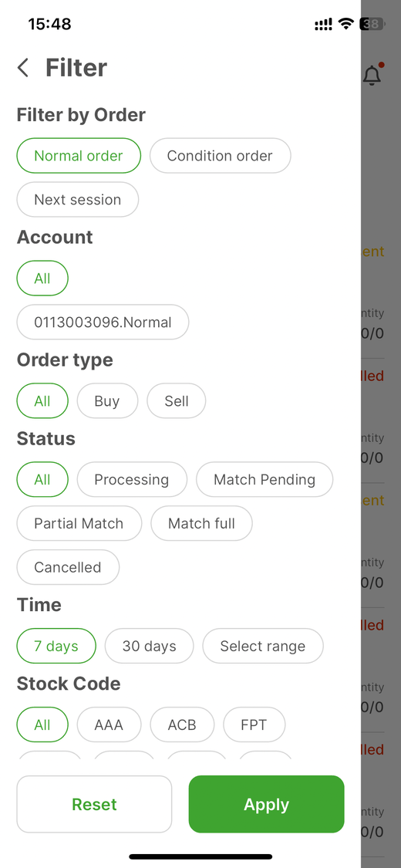Viewport: 401px width, 868px height.
Task: Select Sell under Order type
Action: tap(177, 400)
